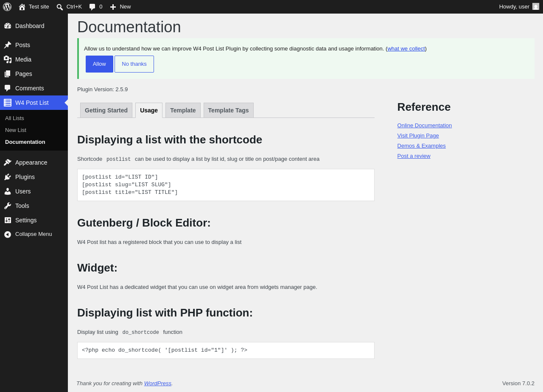Click the Documentation page title

[x=129, y=27]
